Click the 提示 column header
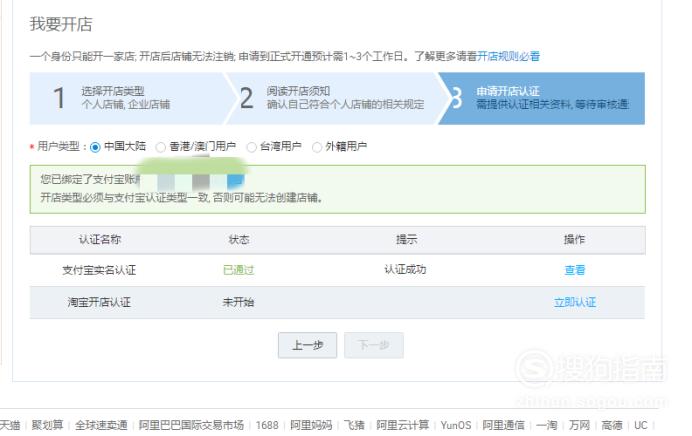The width and height of the screenshot is (692, 436). coord(406,239)
